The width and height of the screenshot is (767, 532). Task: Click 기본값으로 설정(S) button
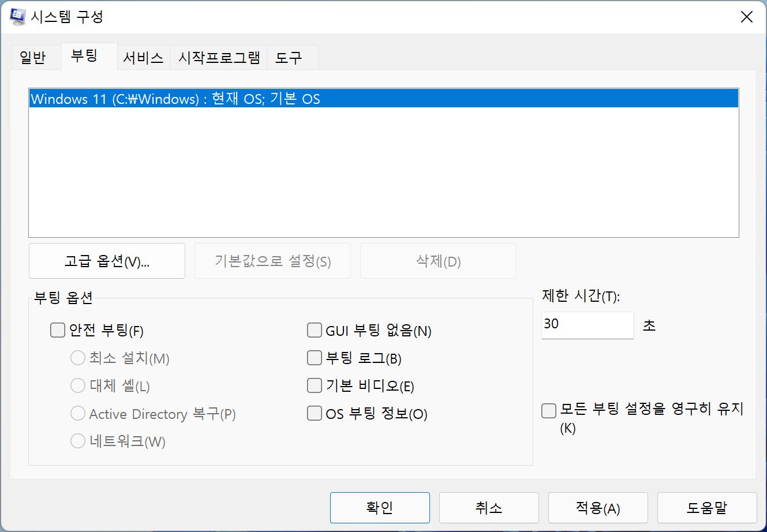[x=272, y=261]
